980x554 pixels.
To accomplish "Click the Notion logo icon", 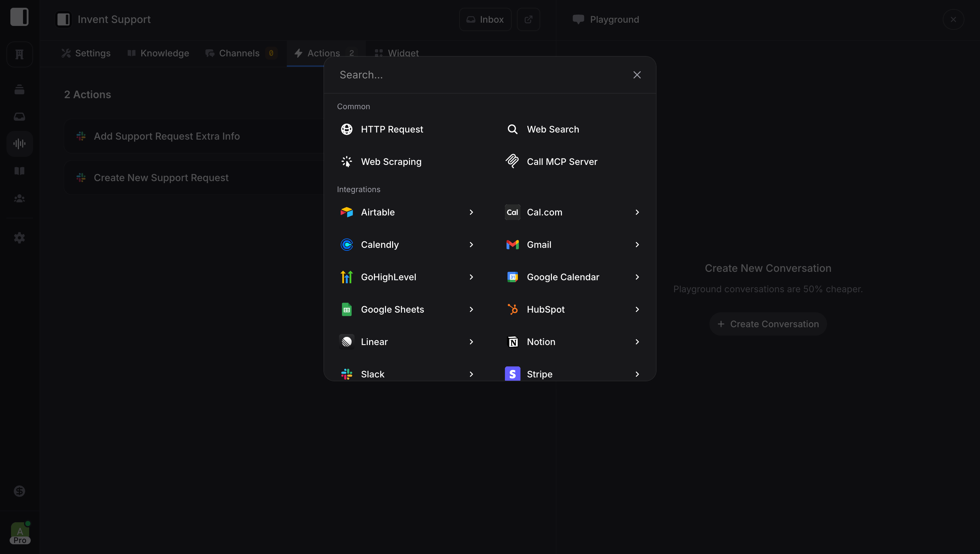I will tap(512, 342).
